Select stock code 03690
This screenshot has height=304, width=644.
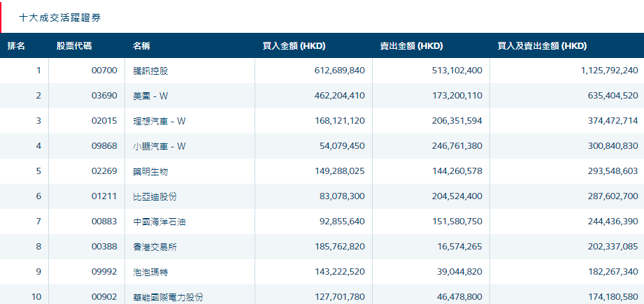(x=104, y=96)
